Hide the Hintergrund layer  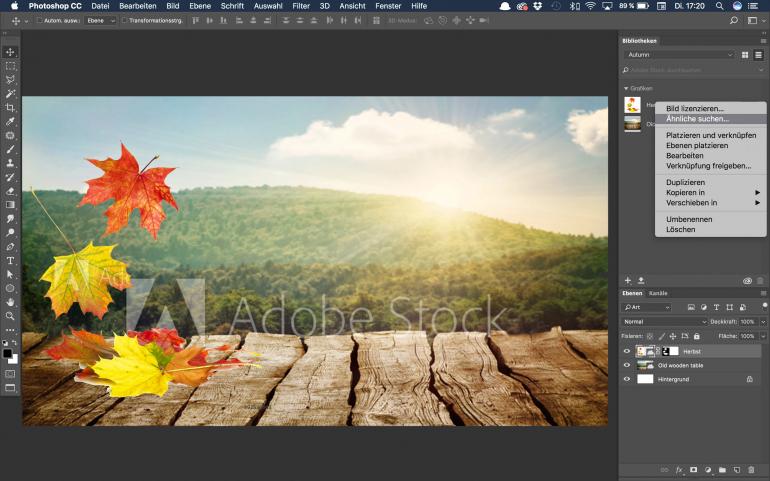(627, 379)
